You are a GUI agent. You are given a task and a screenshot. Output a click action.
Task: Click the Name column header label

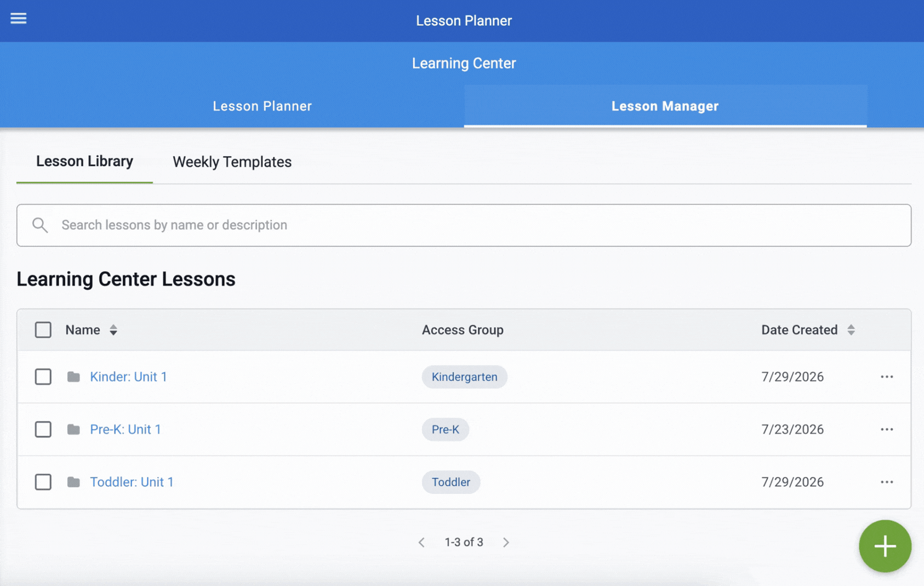pos(83,330)
